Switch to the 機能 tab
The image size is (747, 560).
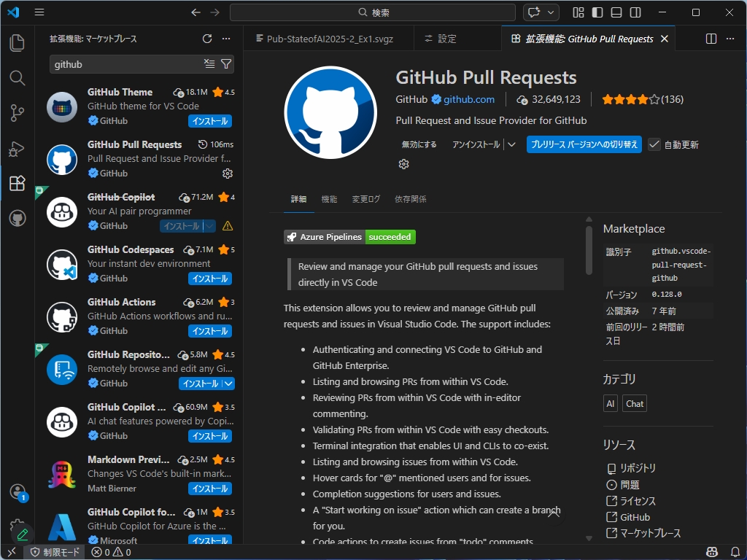click(330, 198)
